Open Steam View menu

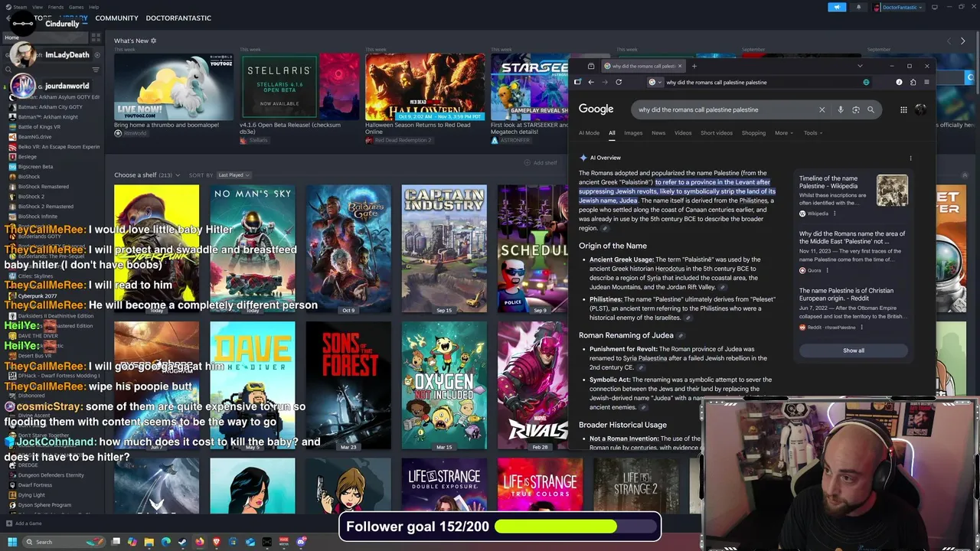point(38,7)
